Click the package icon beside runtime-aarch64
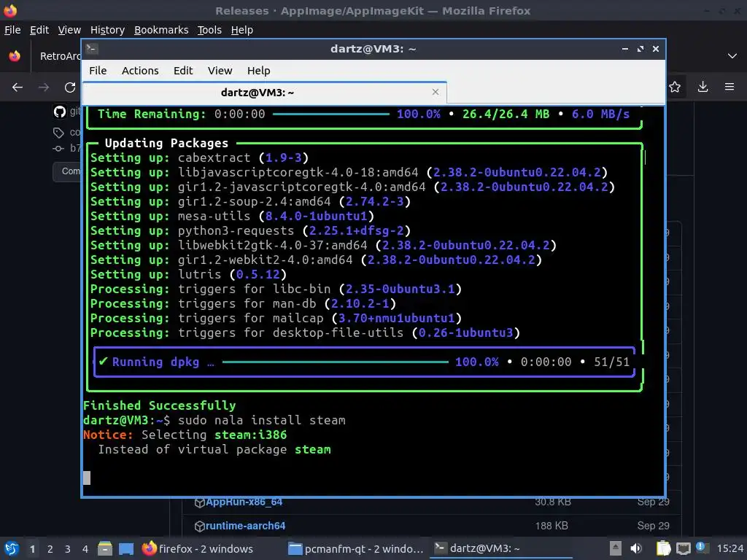The width and height of the screenshot is (747, 560). [200, 526]
